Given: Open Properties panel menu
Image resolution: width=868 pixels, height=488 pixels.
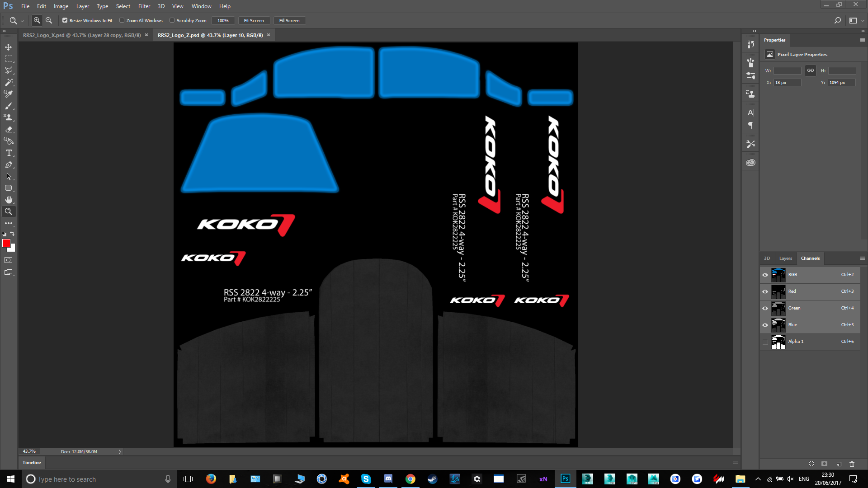Looking at the screenshot, I should pos(862,40).
